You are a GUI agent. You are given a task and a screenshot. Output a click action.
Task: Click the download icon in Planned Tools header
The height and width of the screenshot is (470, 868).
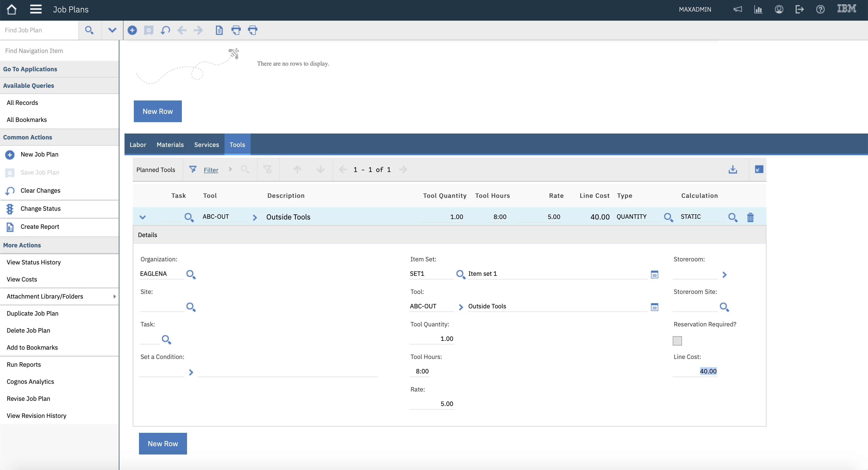point(733,169)
